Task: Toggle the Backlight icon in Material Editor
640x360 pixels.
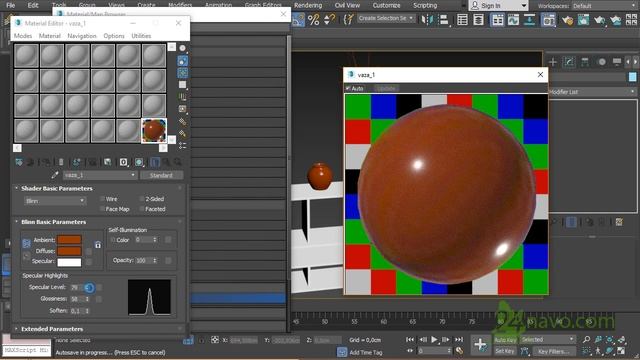Action: pos(182,61)
